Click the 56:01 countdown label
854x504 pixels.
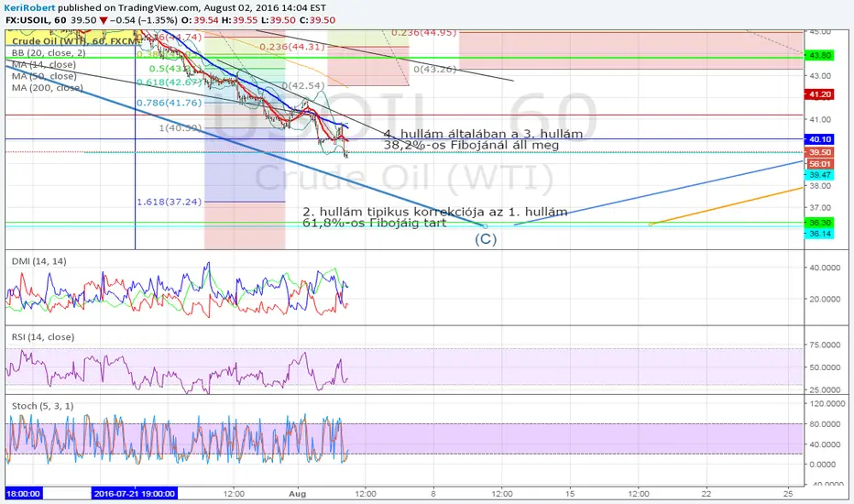(819, 164)
